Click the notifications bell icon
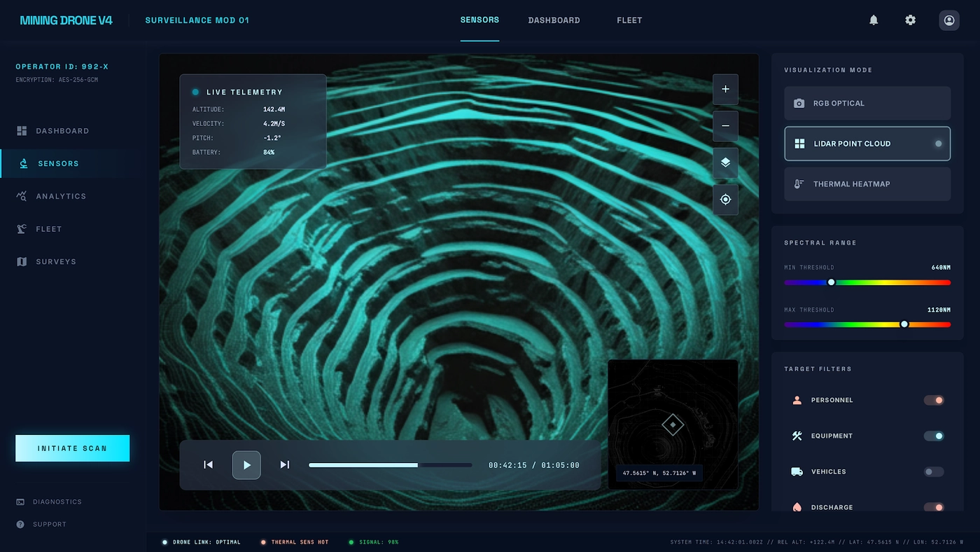The image size is (980, 552). click(x=874, y=20)
